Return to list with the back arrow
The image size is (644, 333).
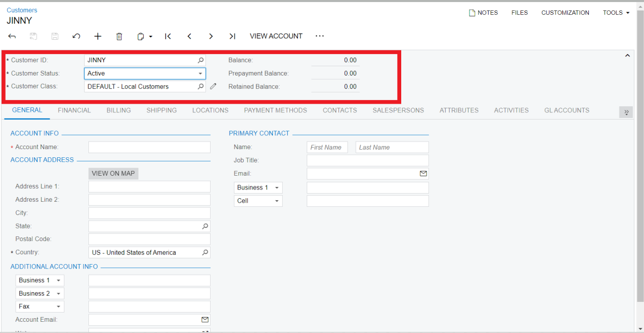click(x=12, y=36)
